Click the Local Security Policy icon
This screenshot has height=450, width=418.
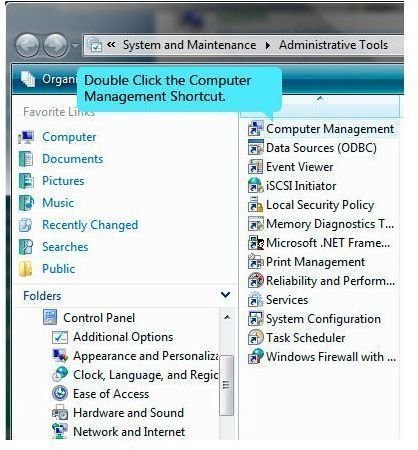click(256, 205)
